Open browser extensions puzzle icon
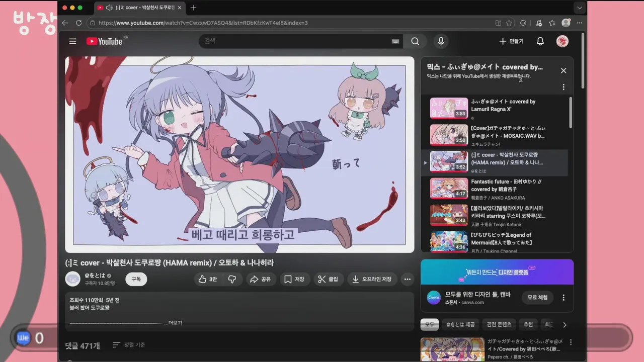This screenshot has width=644, height=362. tap(523, 23)
